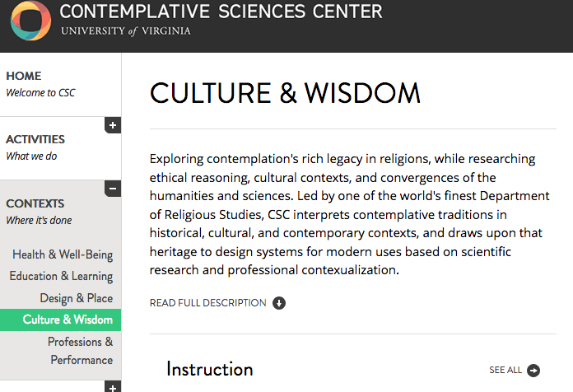Click the Read Full Description link
Viewport: 573px width, 392px height.
point(208,303)
